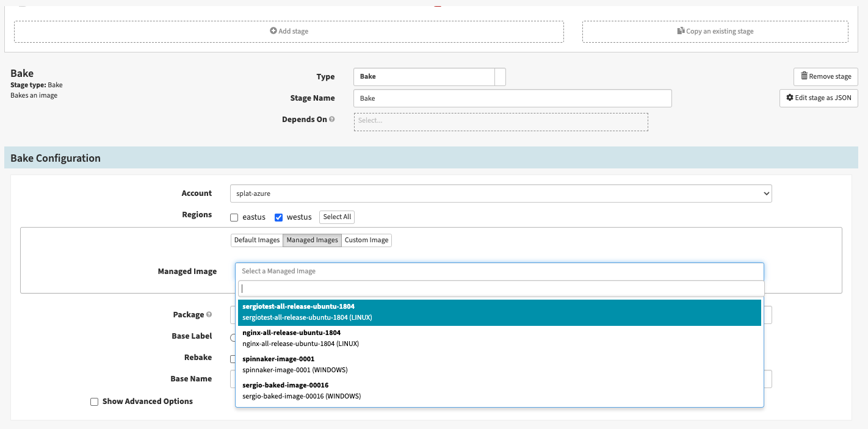Switch to the Default Images tab

pos(256,240)
